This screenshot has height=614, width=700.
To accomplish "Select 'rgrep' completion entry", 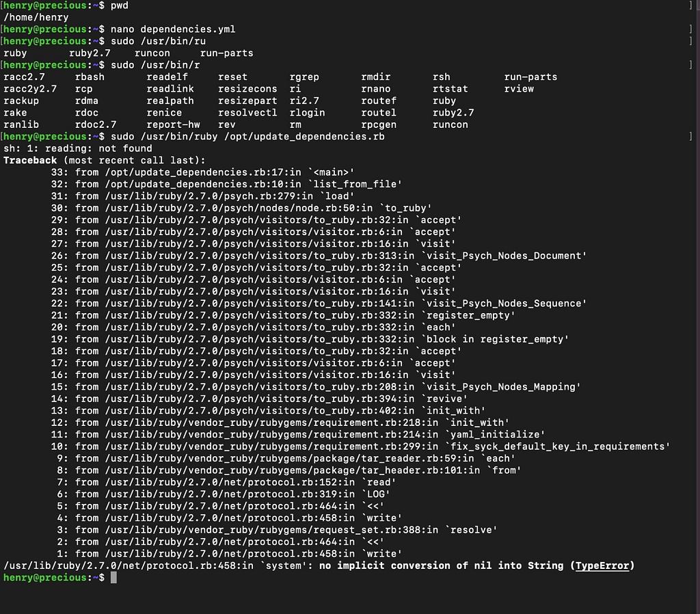I will coord(304,77).
